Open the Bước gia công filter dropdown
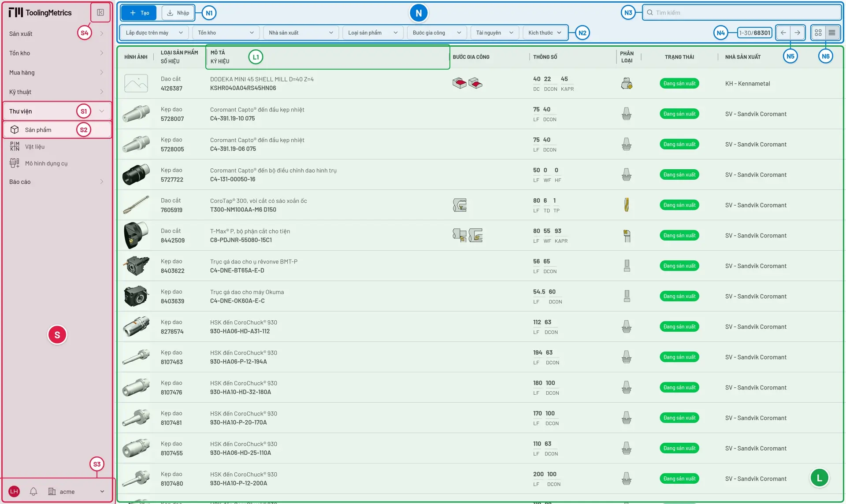 pyautogui.click(x=437, y=33)
